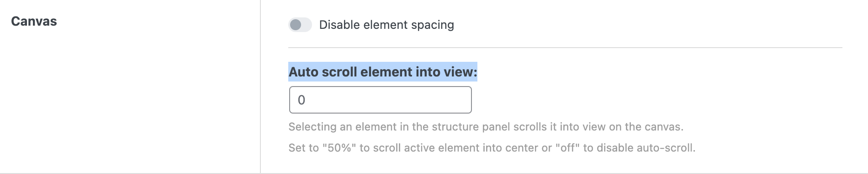This screenshot has width=868, height=174.
Task: Click the horizontal divider below the toggle
Action: [x=565, y=47]
